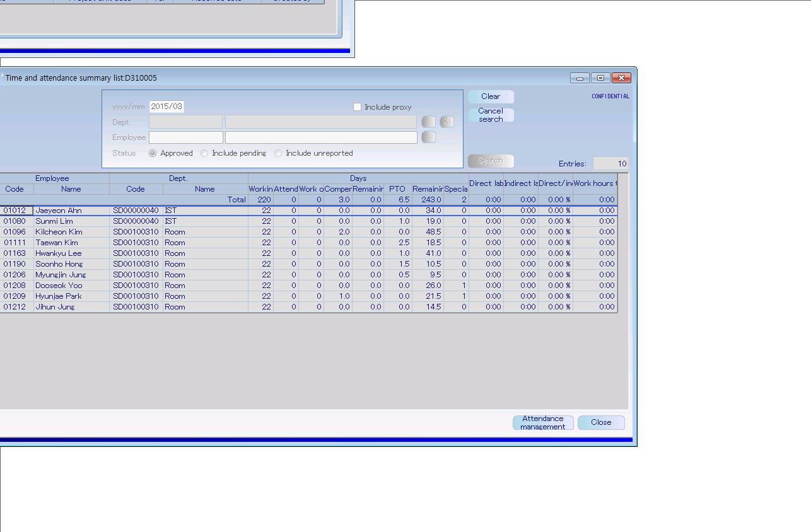Click the Dept. lookup ellipsis button

[x=429, y=122]
